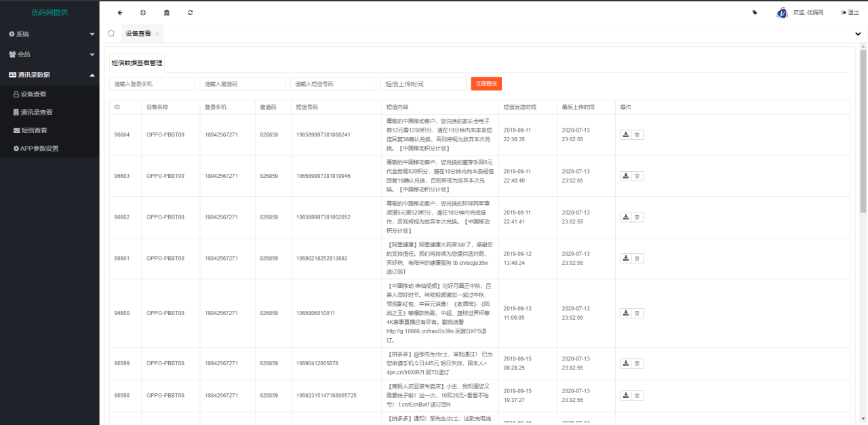
Task: Click the download icon for record 96600
Action: [625, 313]
